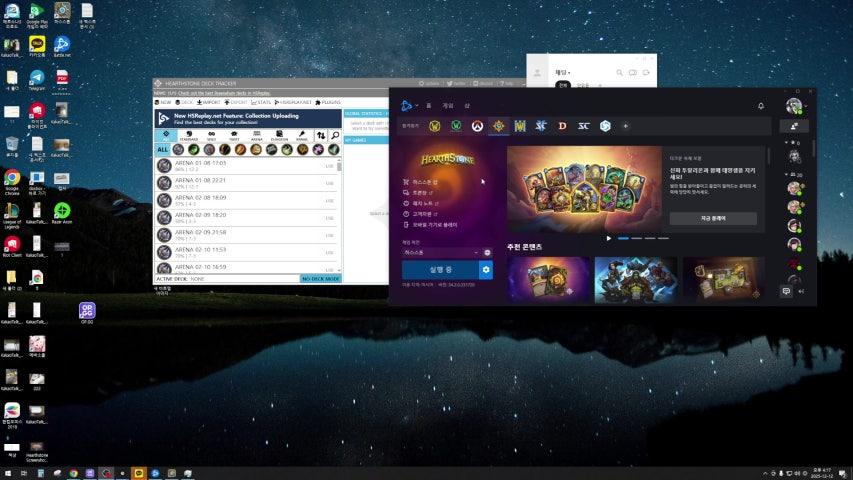The width and height of the screenshot is (853, 480).
Task: Click the search icon in KakaoTalk window
Action: point(619,72)
